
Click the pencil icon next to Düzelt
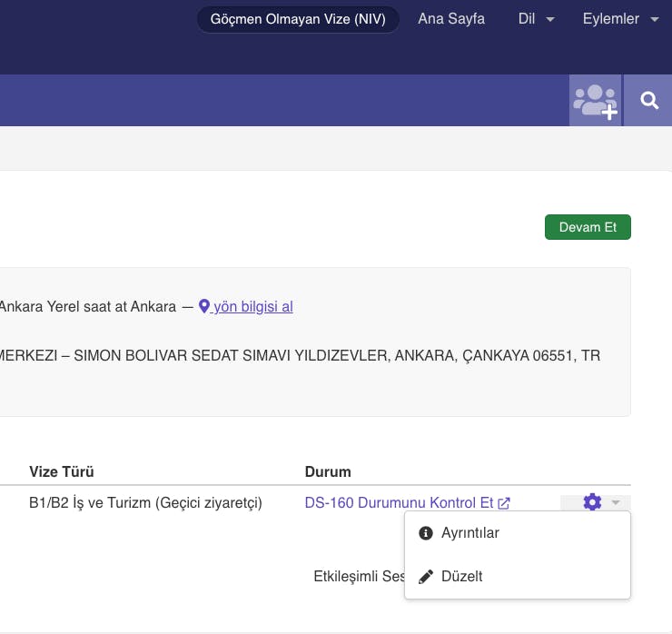pyautogui.click(x=425, y=577)
